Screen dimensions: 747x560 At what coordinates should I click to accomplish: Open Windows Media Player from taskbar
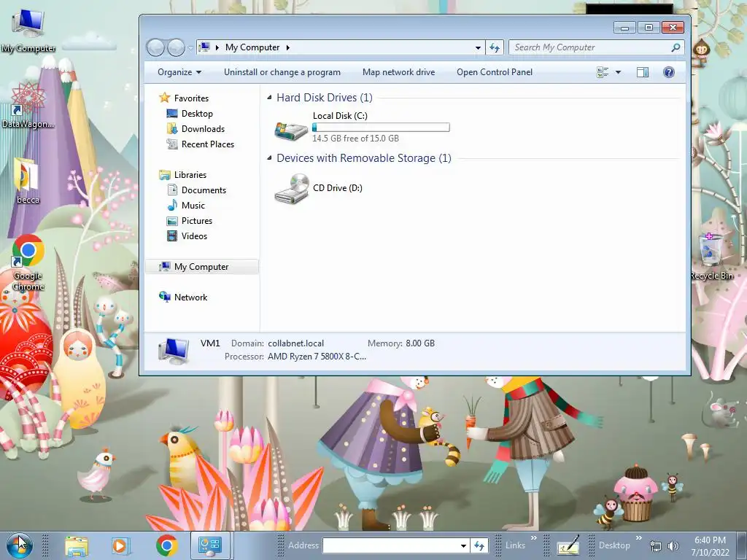pos(121,545)
